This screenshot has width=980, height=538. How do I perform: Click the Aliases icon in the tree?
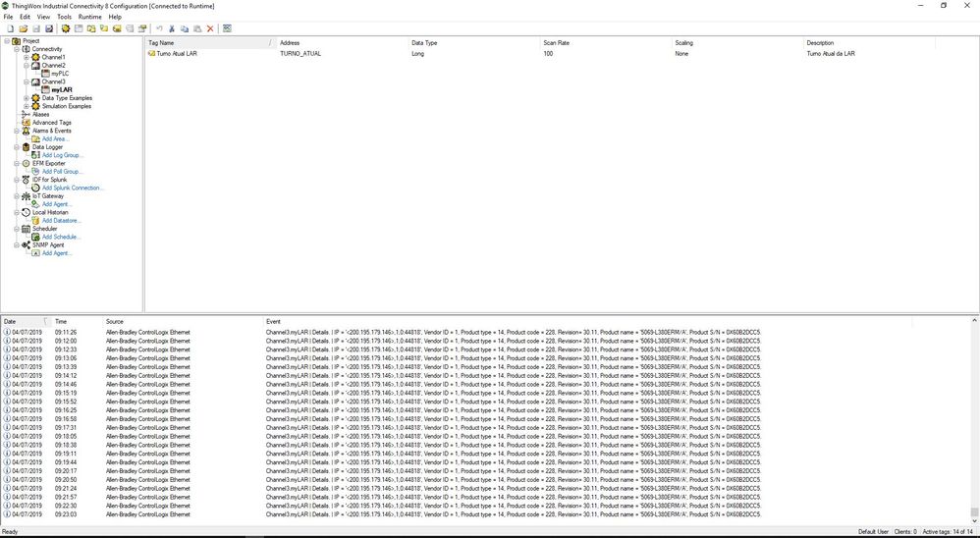(x=26, y=114)
